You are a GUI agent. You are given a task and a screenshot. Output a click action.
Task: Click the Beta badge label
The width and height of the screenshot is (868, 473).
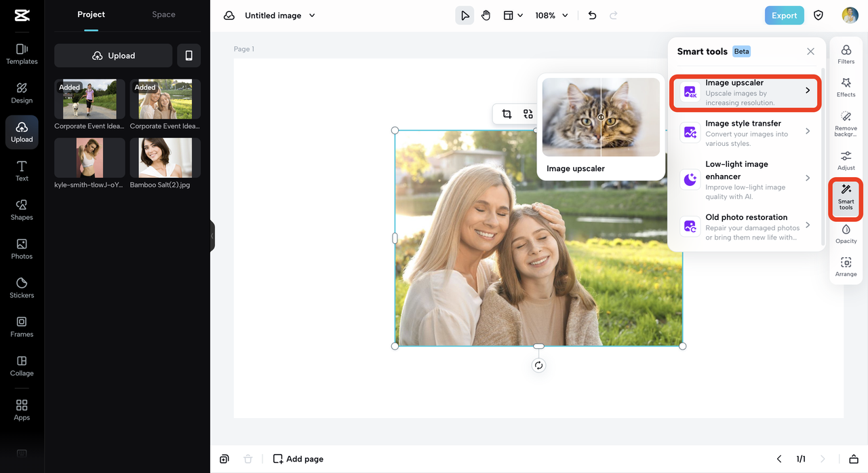click(742, 52)
